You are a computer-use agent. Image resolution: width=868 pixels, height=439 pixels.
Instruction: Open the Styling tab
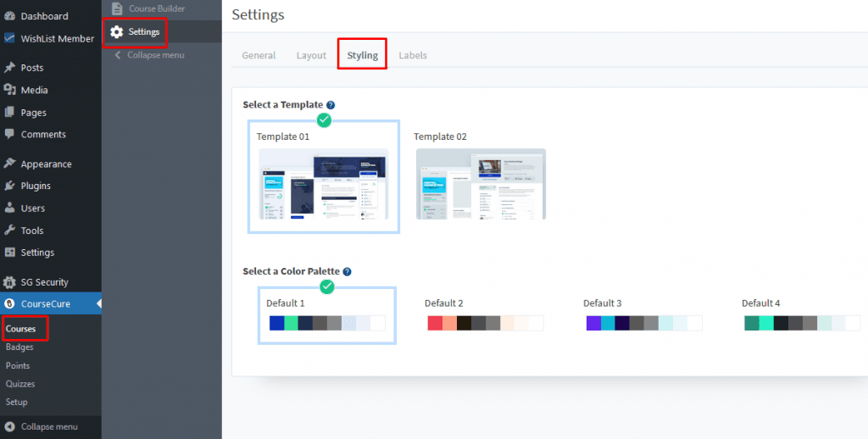363,55
